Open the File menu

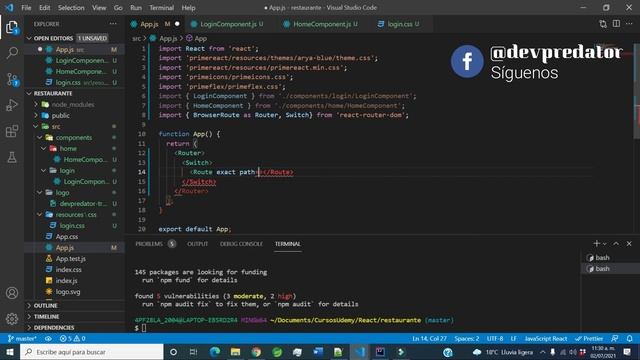point(26,8)
